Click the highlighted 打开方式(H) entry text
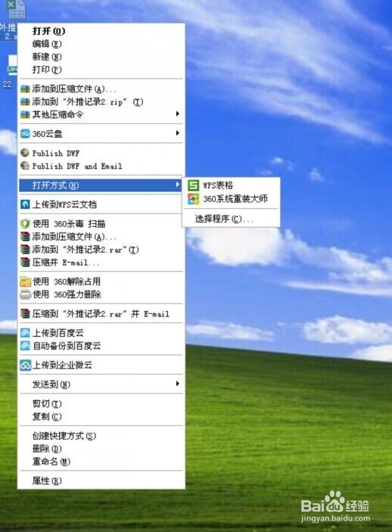This screenshot has height=532, width=392. (55, 185)
